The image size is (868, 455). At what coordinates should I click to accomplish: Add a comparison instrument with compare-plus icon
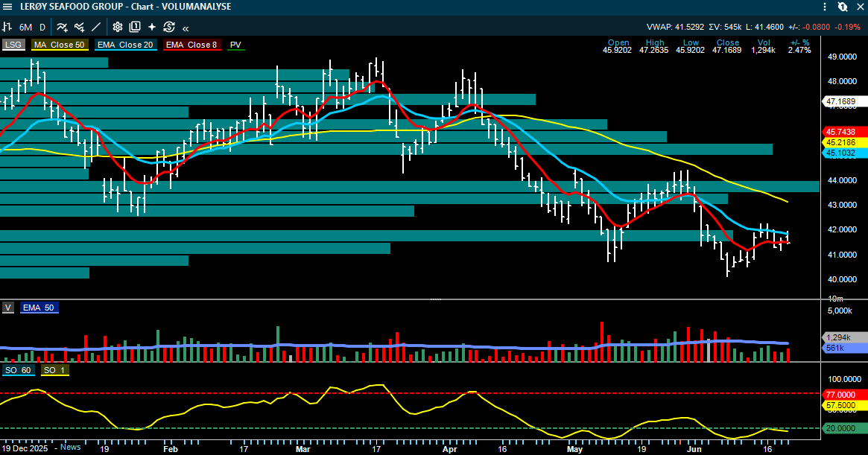pos(79,27)
